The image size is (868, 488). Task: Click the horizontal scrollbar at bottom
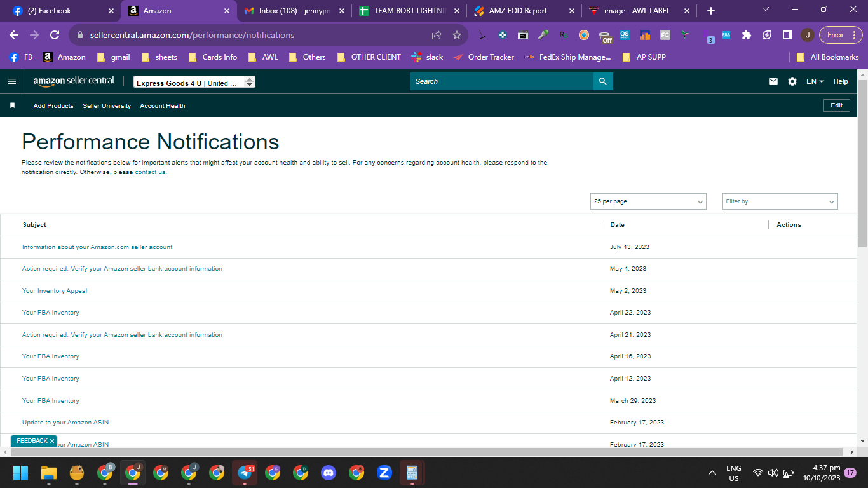point(426,452)
